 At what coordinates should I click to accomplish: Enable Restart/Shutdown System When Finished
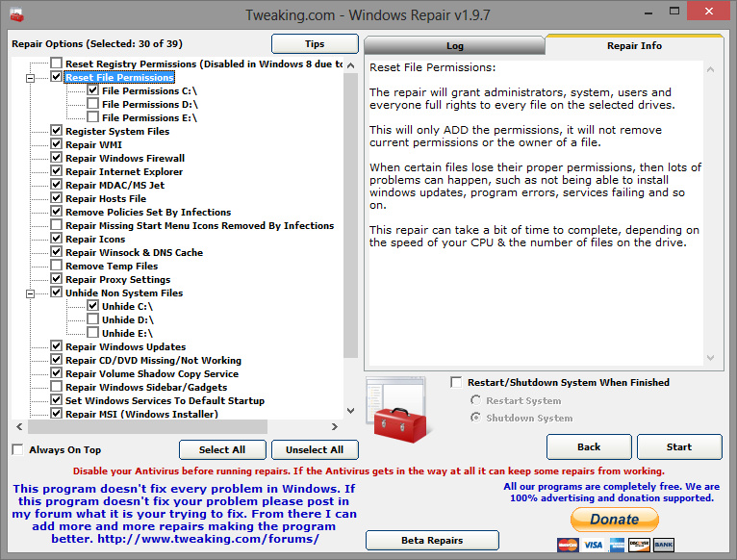tap(457, 382)
